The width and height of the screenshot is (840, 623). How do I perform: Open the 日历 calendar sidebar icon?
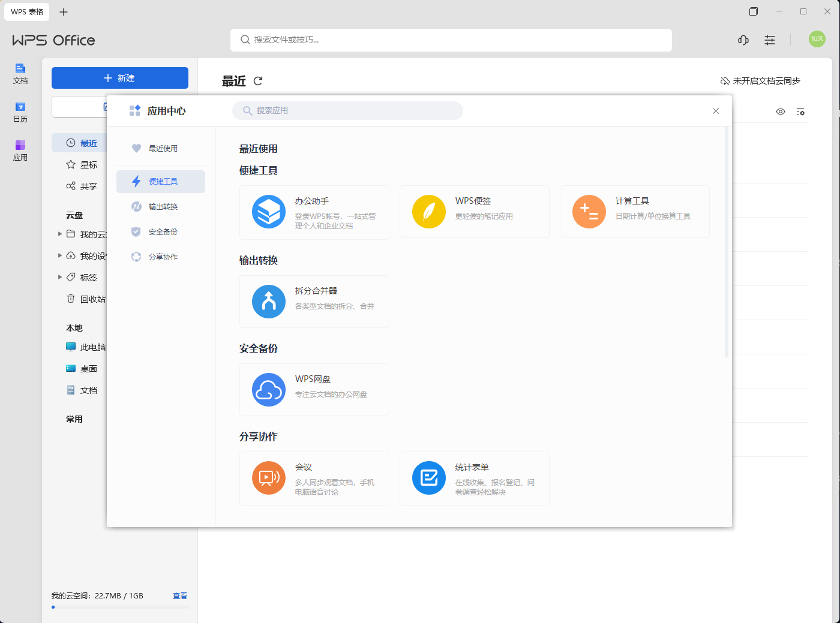(x=20, y=112)
